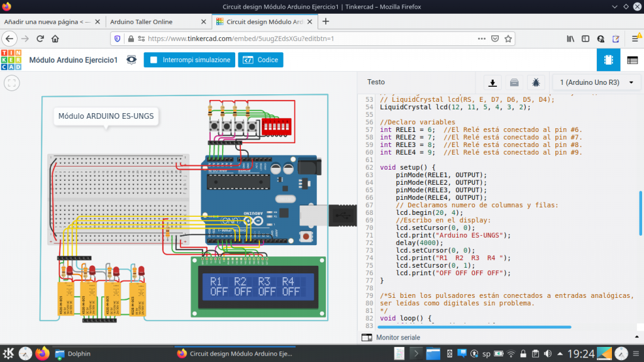This screenshot has width=644, height=362.
Task: Open Wi-Fi network tray icon
Action: [511, 353]
